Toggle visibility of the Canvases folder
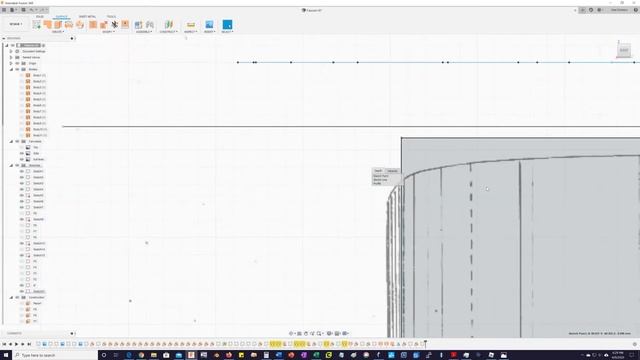This screenshot has width=640, height=360. tap(17, 141)
